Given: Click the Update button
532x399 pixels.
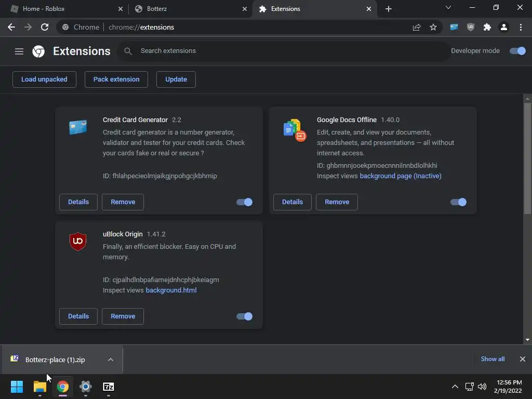Looking at the screenshot, I should 176,79.
